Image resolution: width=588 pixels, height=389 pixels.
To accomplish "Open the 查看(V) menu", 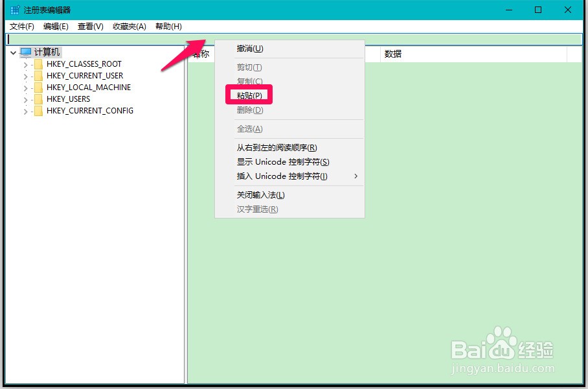I will pos(91,27).
